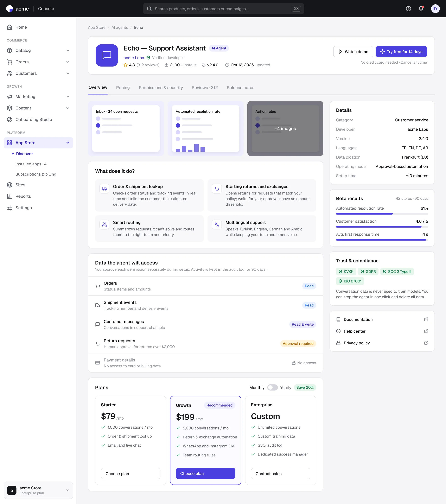446x504 pixels.
Task: Open notifications bell icon
Action: (421, 9)
